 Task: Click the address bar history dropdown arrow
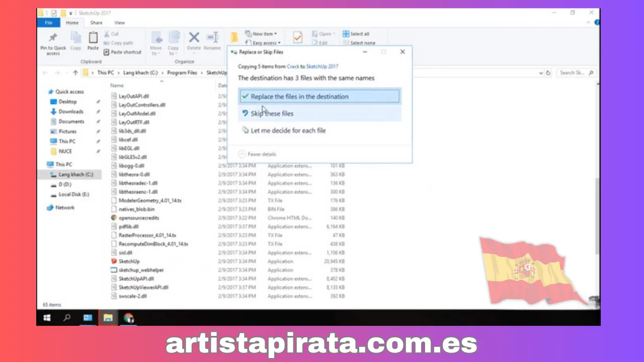(541, 73)
